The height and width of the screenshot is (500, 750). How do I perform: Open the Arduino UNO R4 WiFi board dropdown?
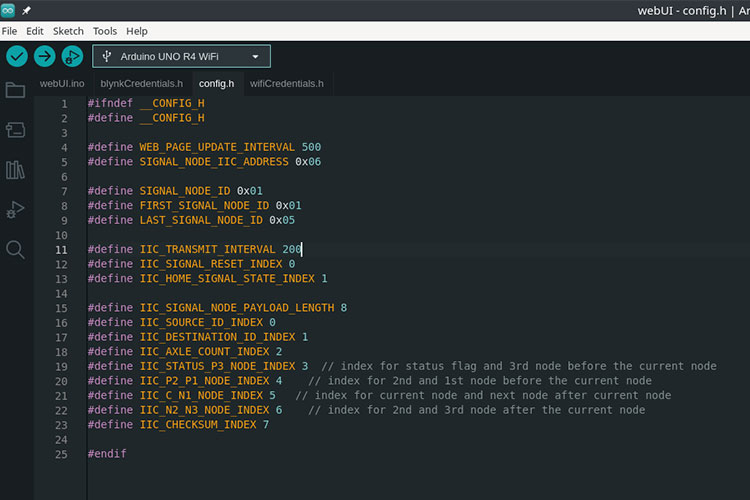pyautogui.click(x=181, y=56)
